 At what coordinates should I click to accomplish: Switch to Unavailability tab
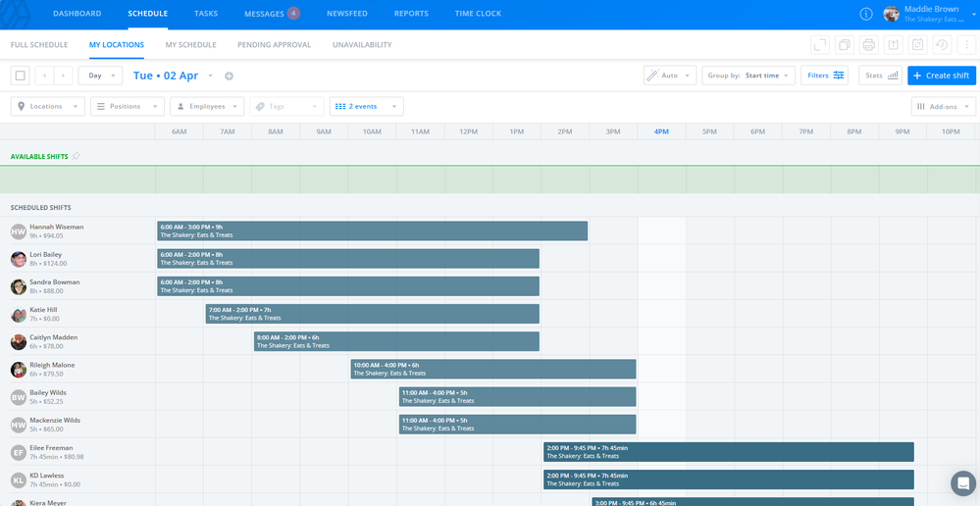click(x=362, y=45)
